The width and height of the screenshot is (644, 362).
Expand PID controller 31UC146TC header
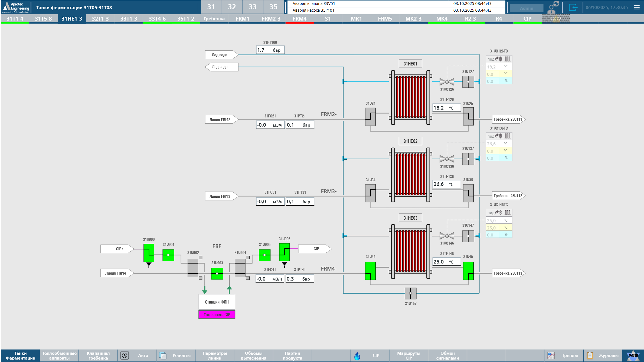pyautogui.click(x=499, y=213)
